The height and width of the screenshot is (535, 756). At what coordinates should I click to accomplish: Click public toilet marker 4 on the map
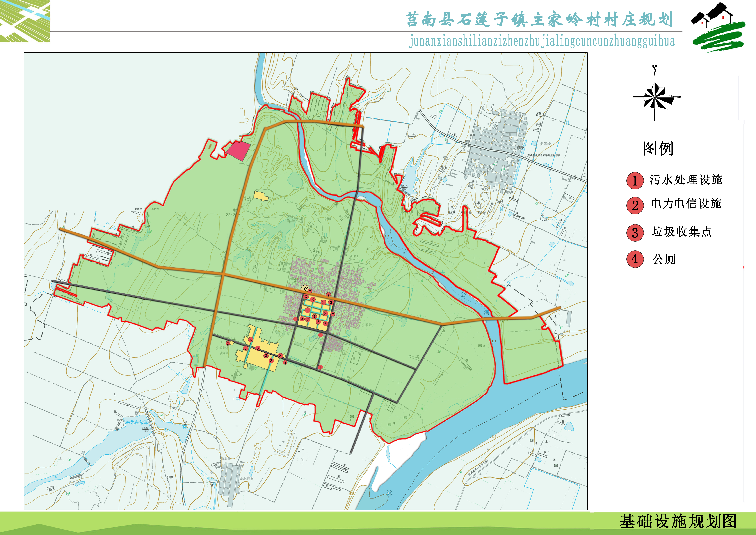pyautogui.click(x=314, y=317)
